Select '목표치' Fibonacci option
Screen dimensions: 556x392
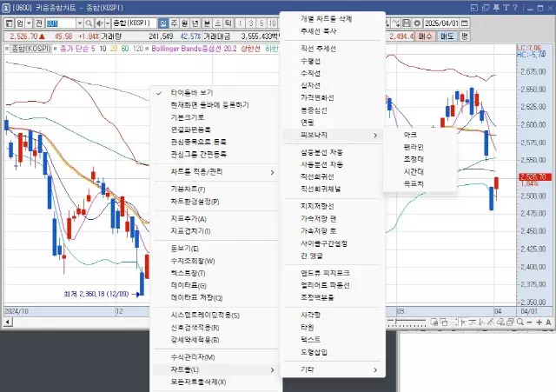[420, 184]
